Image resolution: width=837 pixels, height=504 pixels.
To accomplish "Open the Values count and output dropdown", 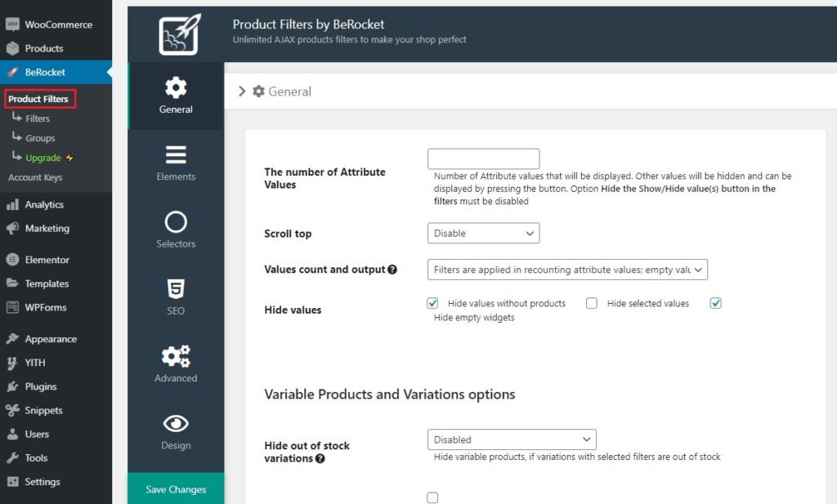I will (567, 270).
